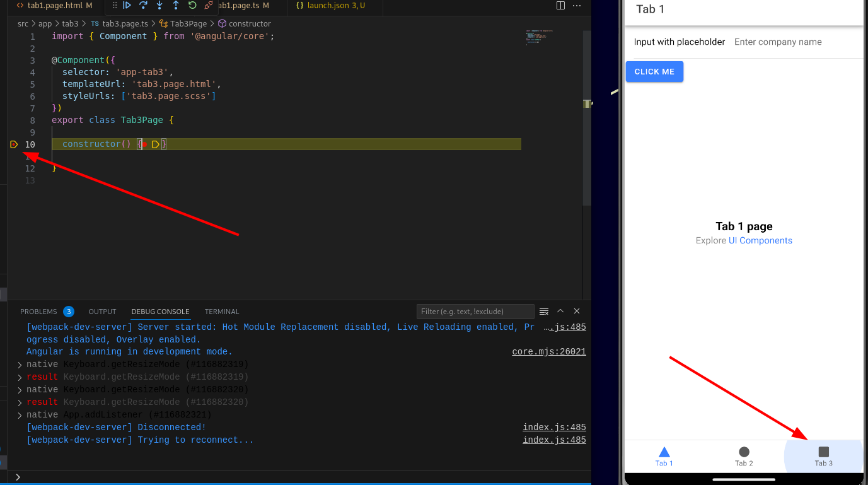Switch to the Terminal panel tab

[222, 312]
